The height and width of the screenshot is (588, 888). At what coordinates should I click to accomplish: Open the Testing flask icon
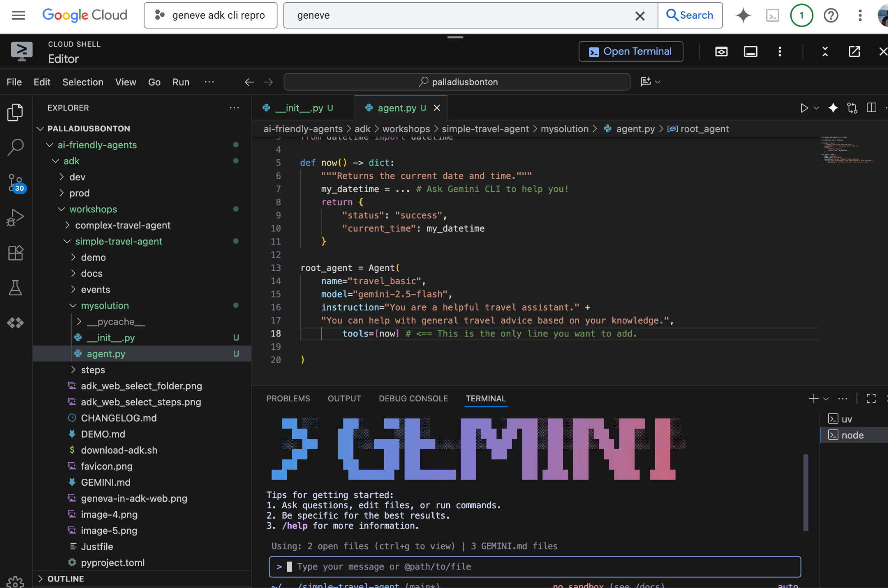click(x=16, y=288)
